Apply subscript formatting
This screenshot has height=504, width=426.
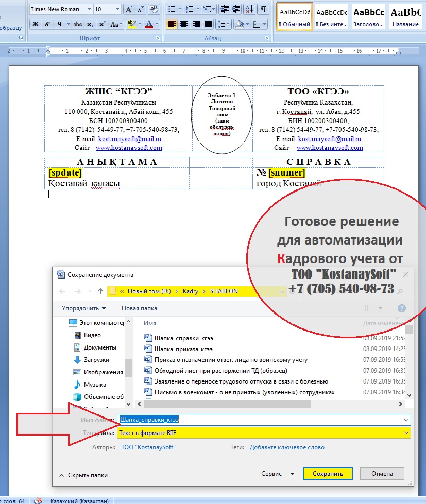(x=90, y=24)
